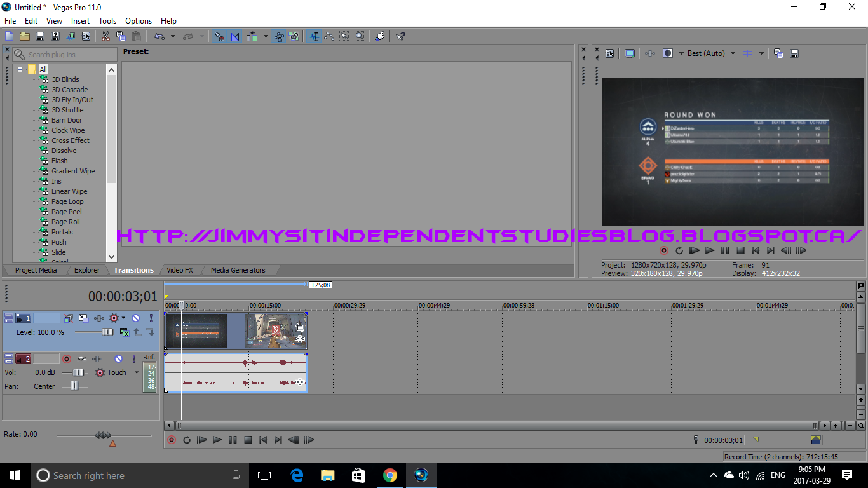Image resolution: width=868 pixels, height=488 pixels.
Task: Open the Auto Ripple mode dropdown arrow
Action: [x=266, y=36]
